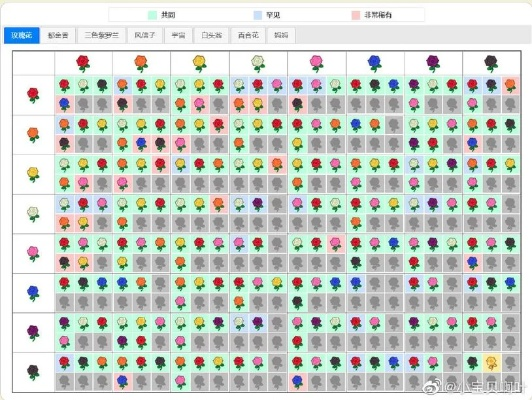Select the pink rose row header

(33, 253)
